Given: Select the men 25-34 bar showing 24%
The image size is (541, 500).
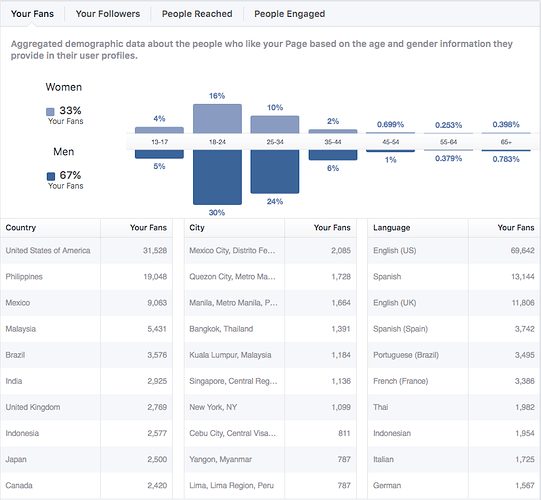Looking at the screenshot, I should (275, 171).
